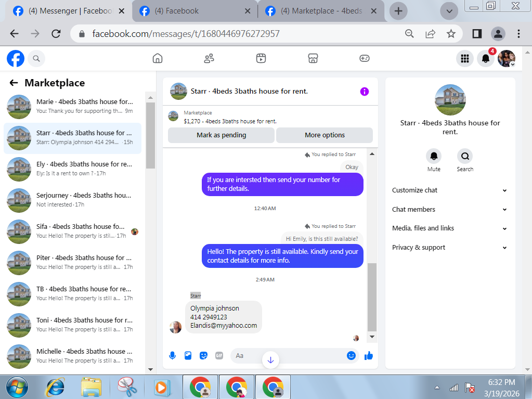Open the Friends icon in top navigation
The height and width of the screenshot is (399, 532).
coord(209,58)
